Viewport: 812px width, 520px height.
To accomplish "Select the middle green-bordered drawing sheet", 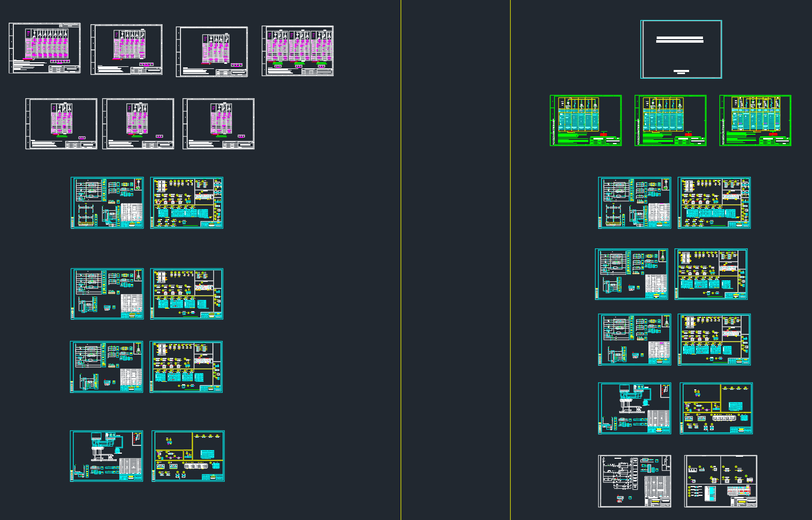I will pos(671,120).
